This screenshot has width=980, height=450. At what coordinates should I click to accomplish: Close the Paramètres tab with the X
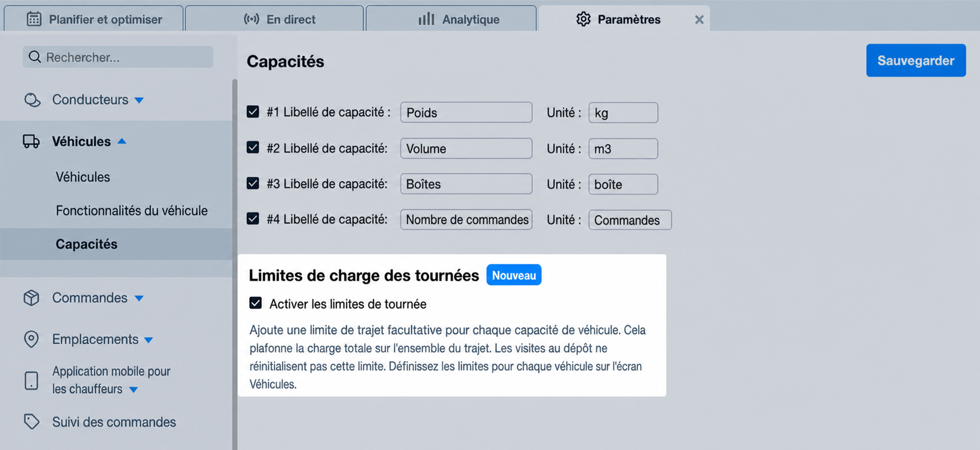click(x=699, y=20)
